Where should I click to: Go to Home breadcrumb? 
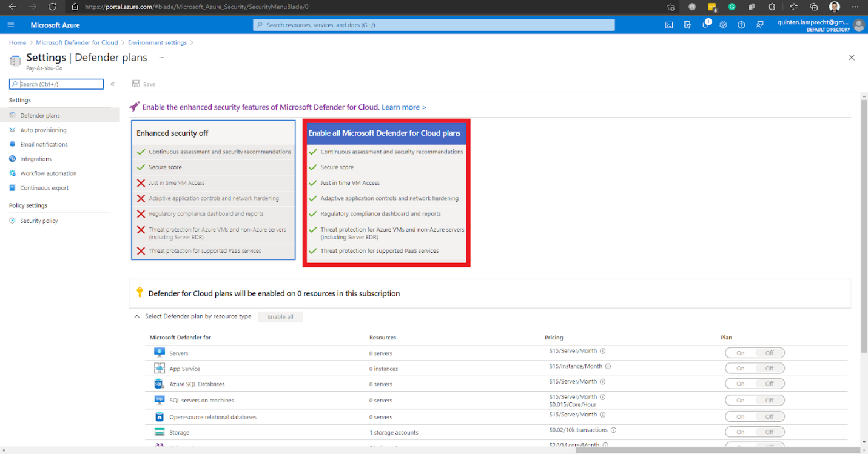tap(18, 42)
